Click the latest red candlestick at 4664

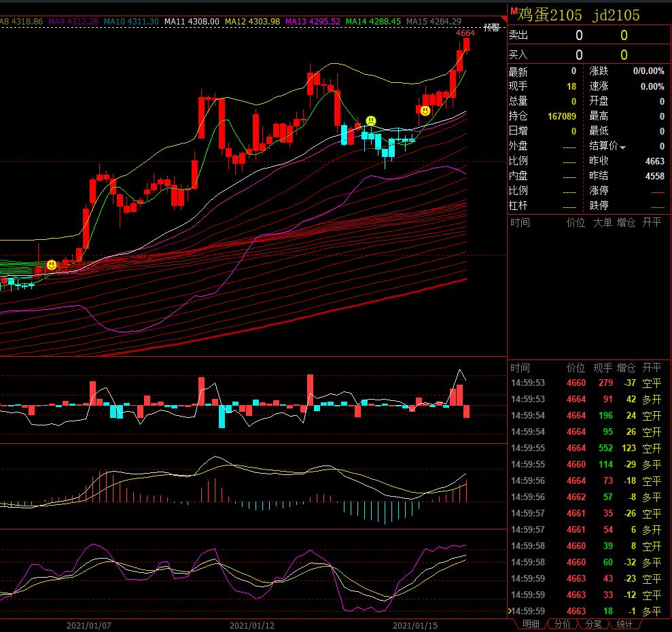[x=466, y=45]
